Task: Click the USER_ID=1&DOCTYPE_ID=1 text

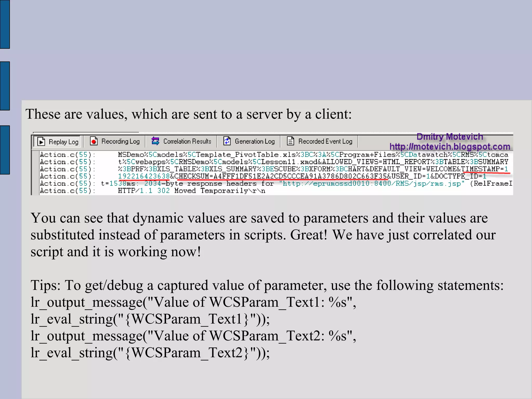Action: point(439,176)
